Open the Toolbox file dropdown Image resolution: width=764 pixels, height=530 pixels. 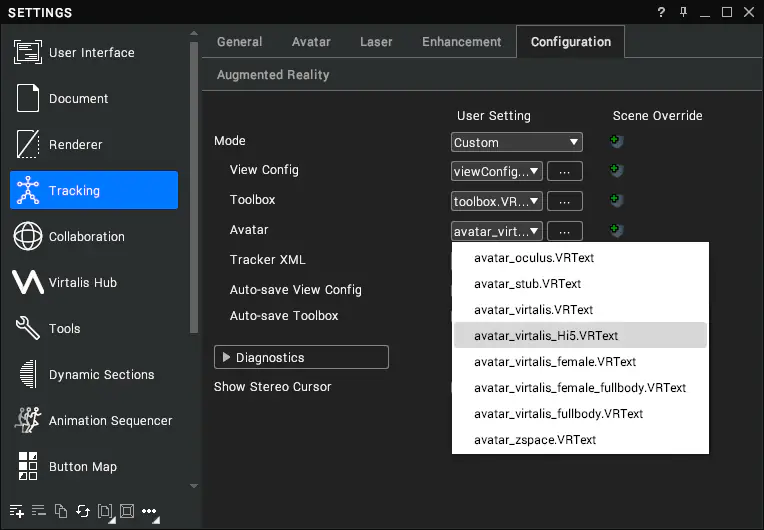tap(497, 201)
